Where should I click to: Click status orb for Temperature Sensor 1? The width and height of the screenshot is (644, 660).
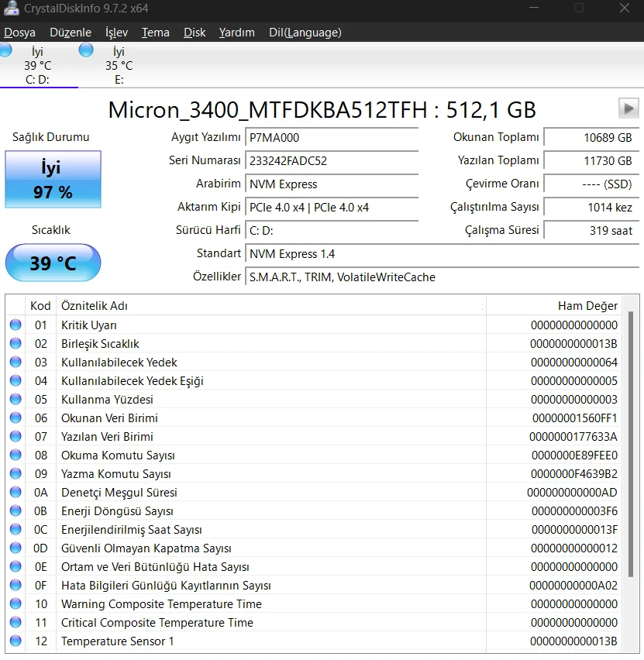pos(15,641)
